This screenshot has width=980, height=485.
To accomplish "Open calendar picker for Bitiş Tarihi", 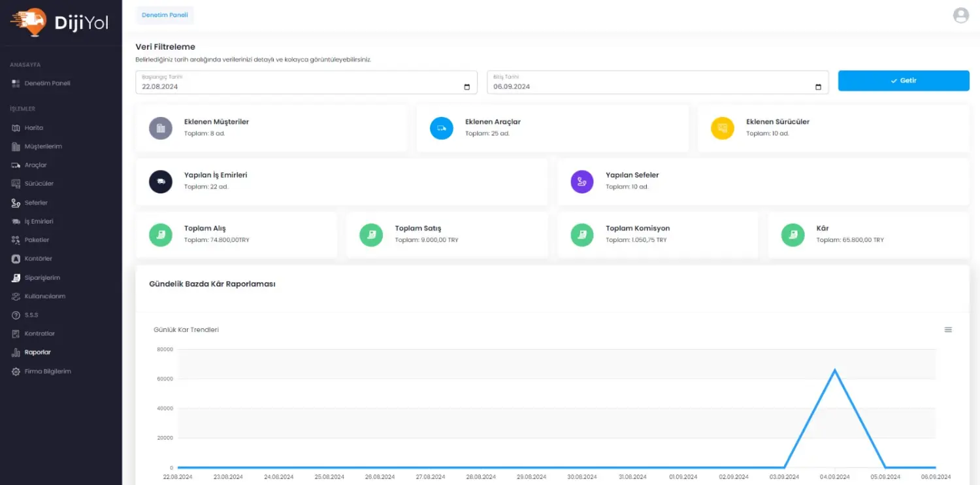I will [818, 87].
